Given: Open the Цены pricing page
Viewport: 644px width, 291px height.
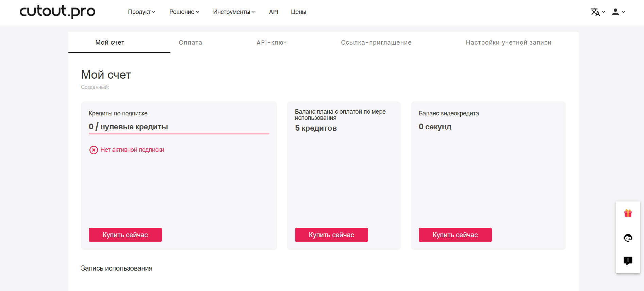Looking at the screenshot, I should pos(298,12).
